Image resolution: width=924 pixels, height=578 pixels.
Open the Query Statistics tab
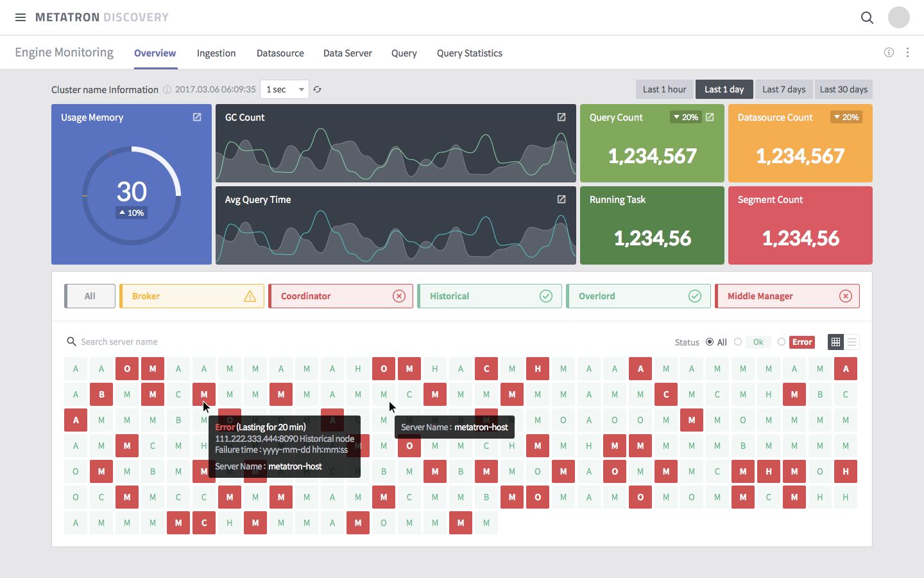(x=469, y=53)
